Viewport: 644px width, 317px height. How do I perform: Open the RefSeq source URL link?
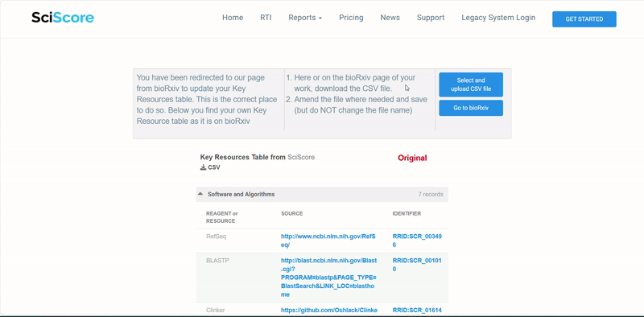[x=328, y=241]
